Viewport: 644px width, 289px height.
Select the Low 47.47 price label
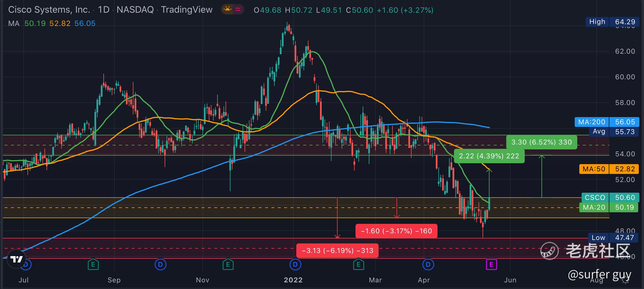point(613,238)
